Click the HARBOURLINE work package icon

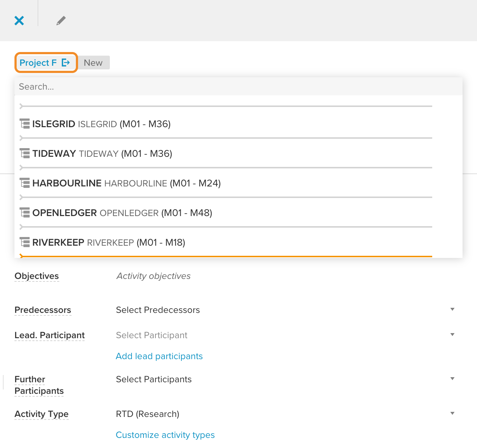[x=25, y=183]
